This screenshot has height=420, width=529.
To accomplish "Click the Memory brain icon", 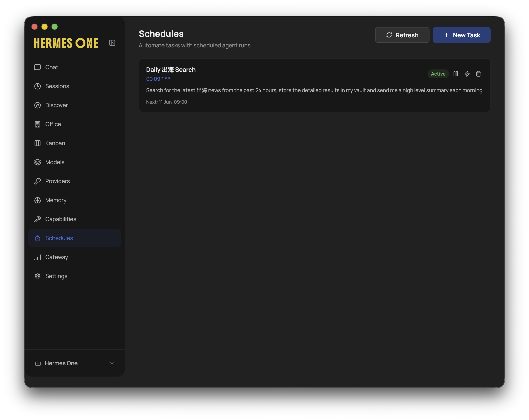I will (x=38, y=200).
